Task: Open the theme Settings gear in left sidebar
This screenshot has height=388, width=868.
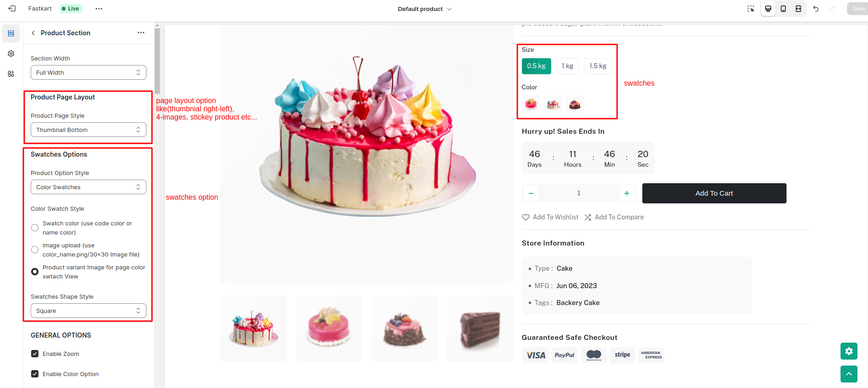Action: click(x=11, y=54)
